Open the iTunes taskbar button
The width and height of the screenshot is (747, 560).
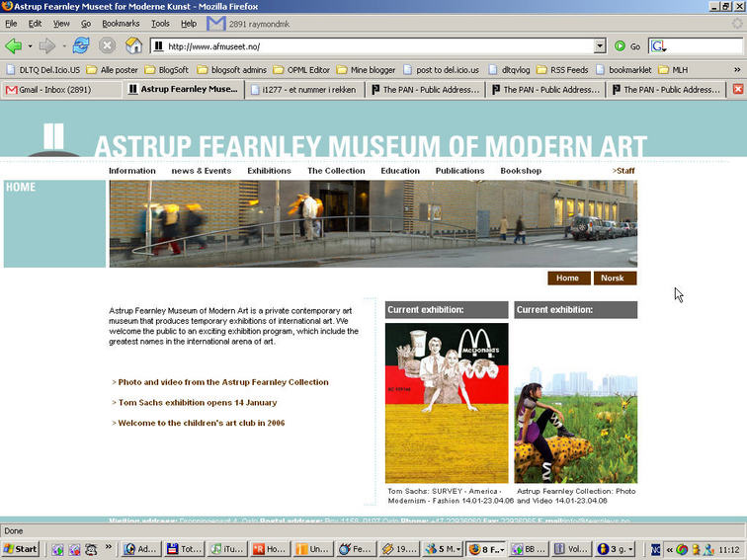[227, 549]
